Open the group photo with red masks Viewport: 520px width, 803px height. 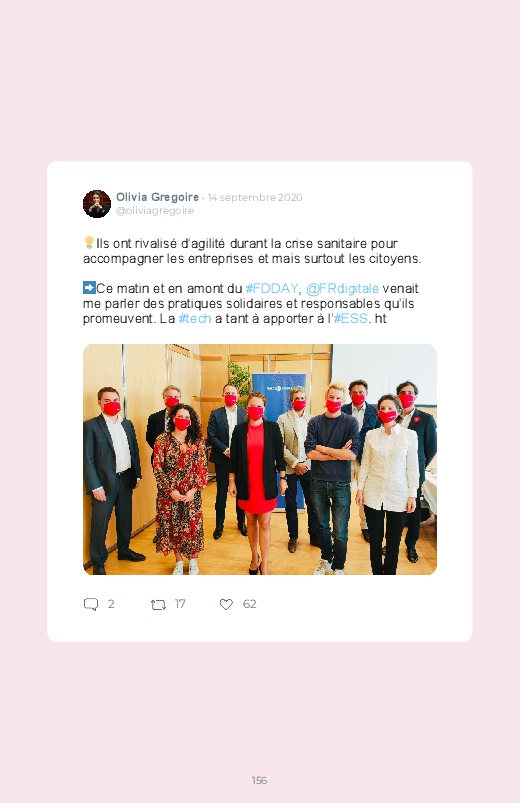click(260, 459)
